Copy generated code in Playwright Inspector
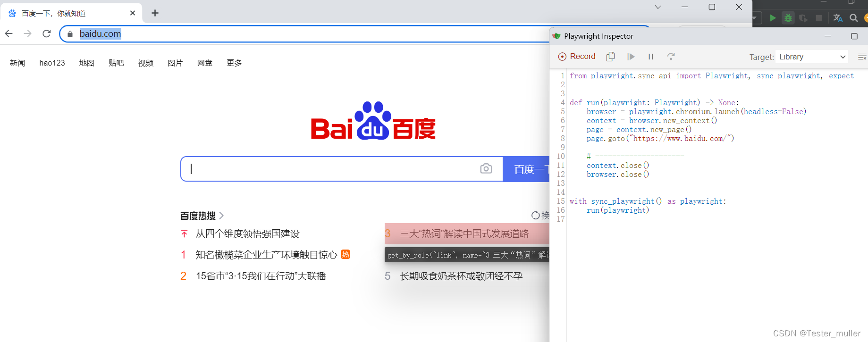 point(610,57)
